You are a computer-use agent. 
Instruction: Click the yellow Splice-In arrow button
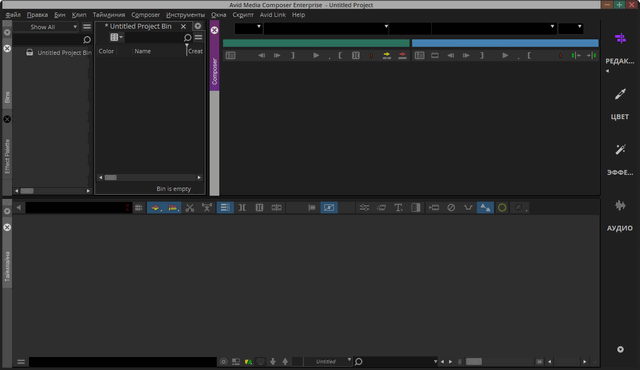coord(387,55)
